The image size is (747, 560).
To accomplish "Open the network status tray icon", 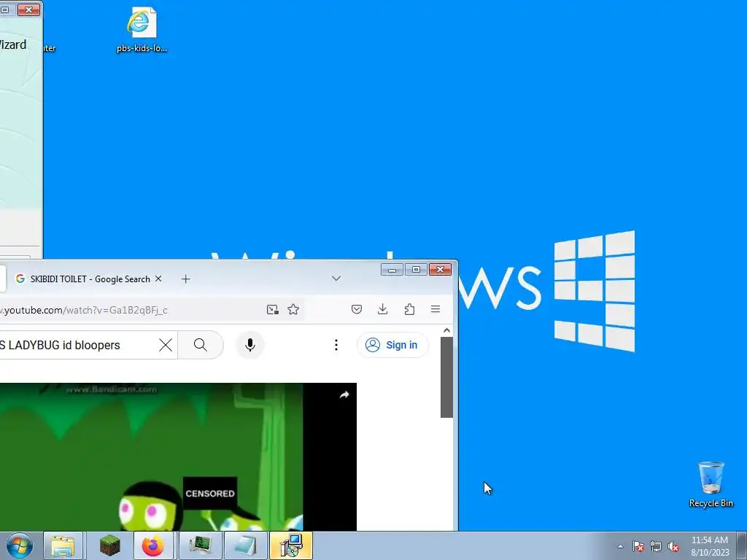I will click(x=656, y=546).
